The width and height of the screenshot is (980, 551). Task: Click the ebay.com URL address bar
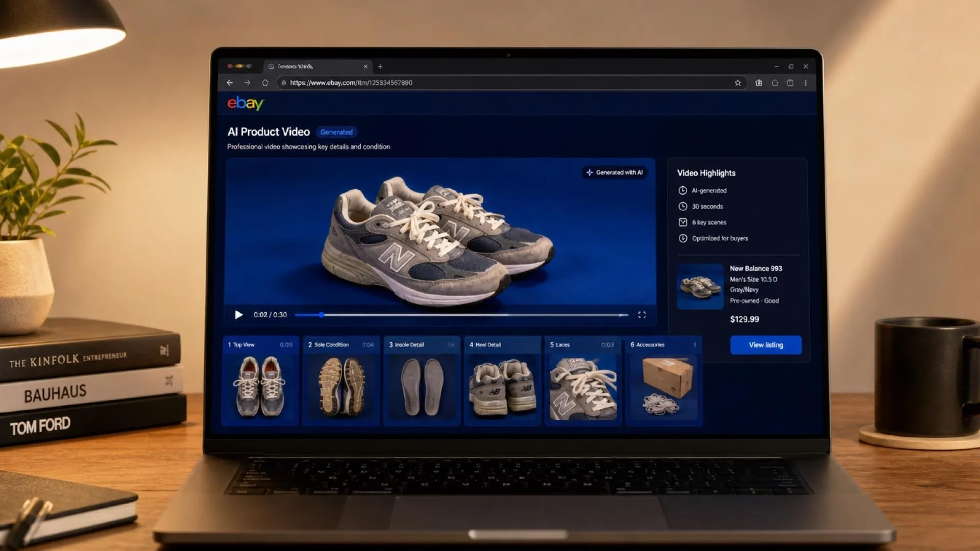pos(512,83)
